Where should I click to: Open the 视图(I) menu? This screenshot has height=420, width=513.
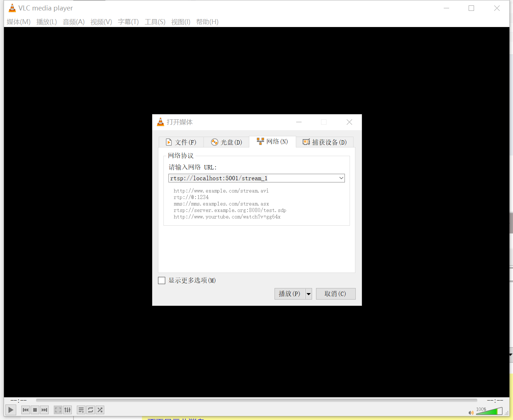(180, 22)
